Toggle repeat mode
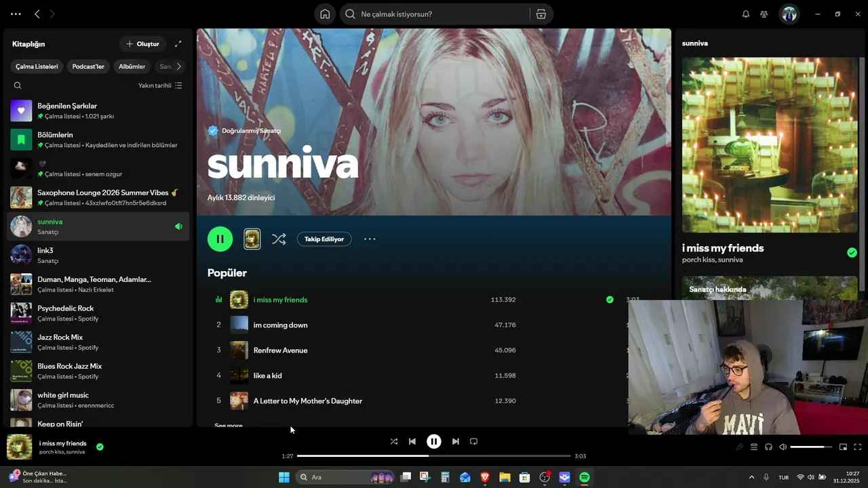The height and width of the screenshot is (488, 868). tap(474, 441)
